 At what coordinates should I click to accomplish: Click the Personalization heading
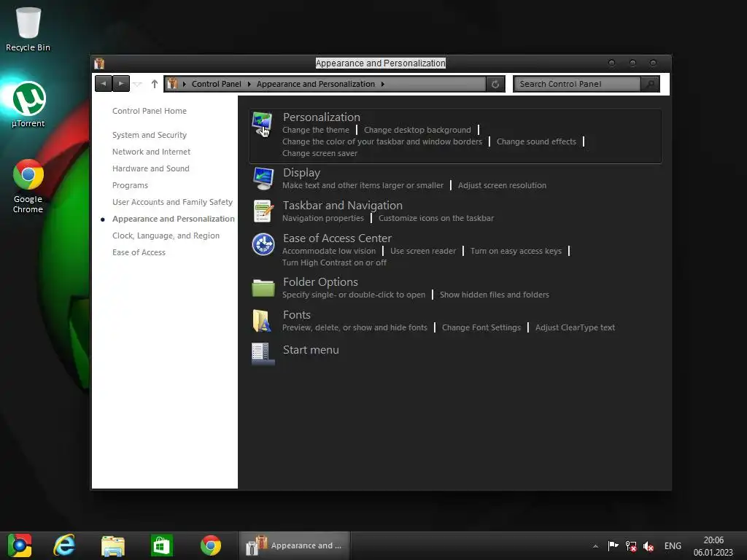322,117
